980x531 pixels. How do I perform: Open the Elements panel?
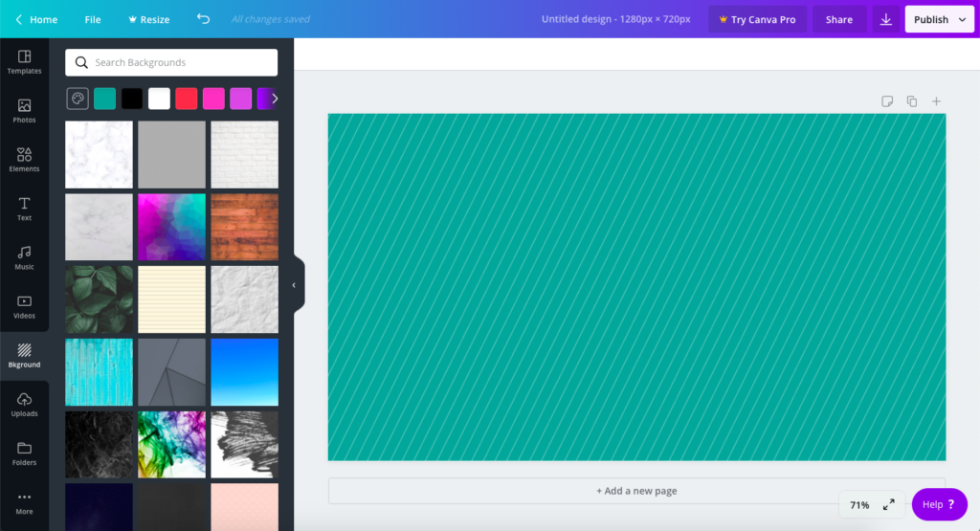tap(24, 160)
